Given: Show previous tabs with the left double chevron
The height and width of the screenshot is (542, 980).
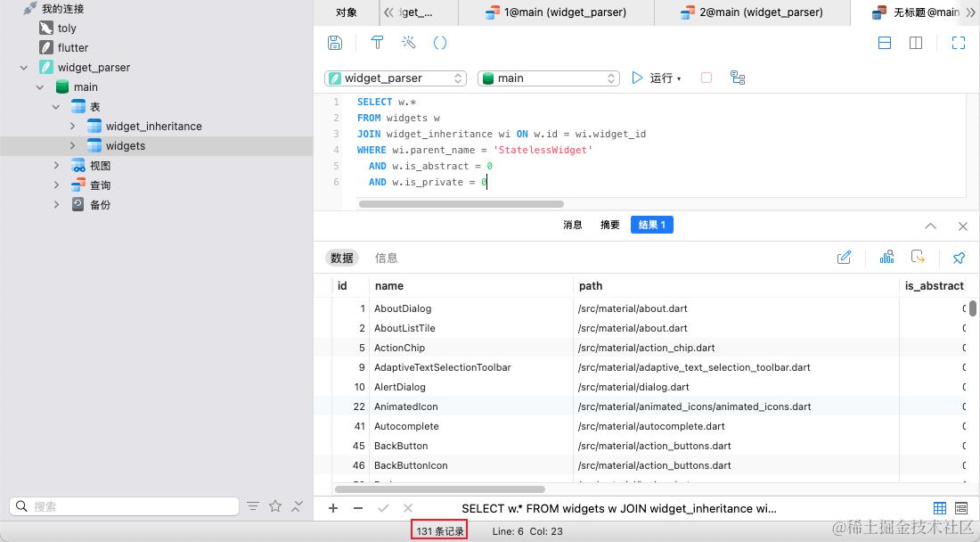Looking at the screenshot, I should pos(388,12).
